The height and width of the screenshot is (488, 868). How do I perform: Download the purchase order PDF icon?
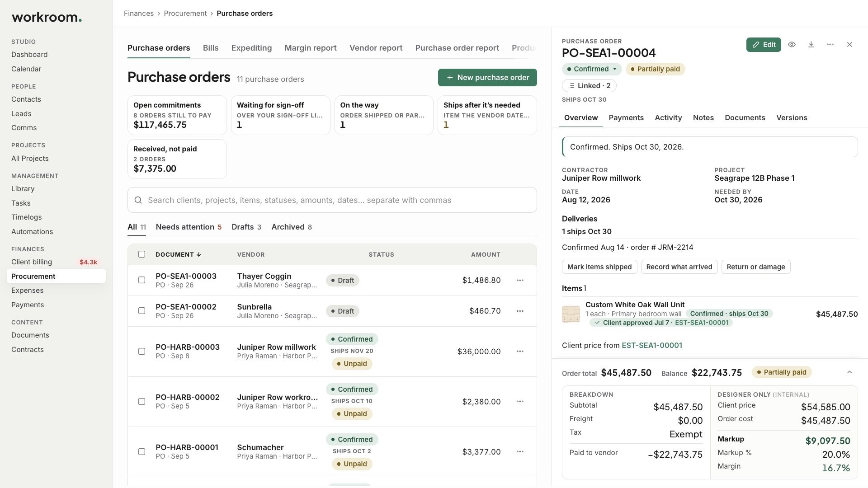(811, 45)
